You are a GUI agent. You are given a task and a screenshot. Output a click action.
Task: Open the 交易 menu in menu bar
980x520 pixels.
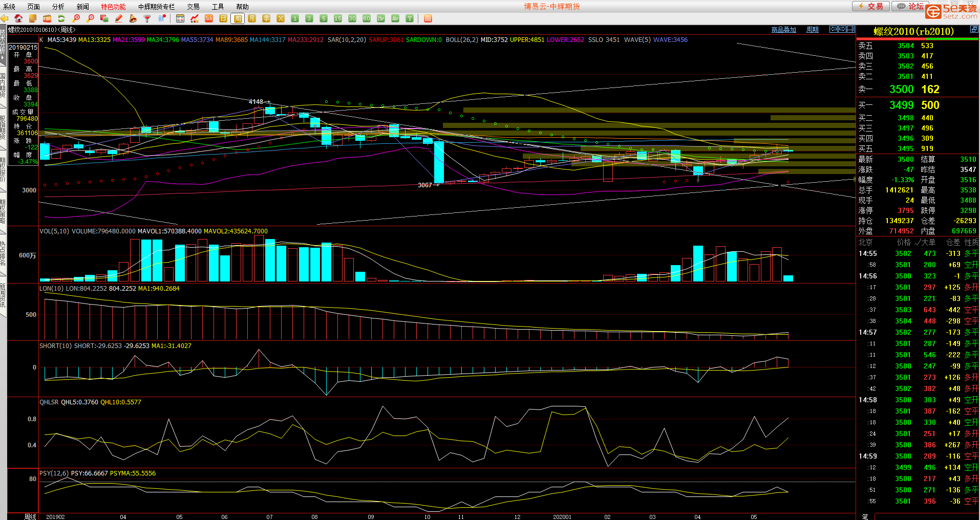194,7
